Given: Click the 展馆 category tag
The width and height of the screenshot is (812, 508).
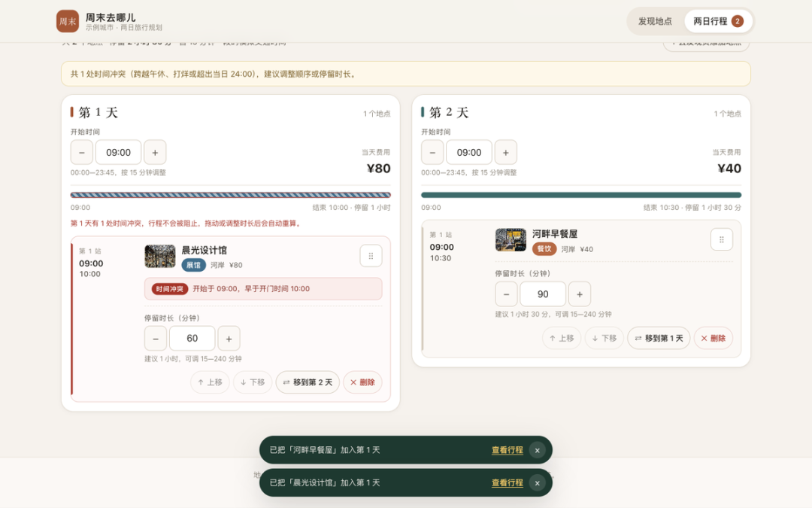Looking at the screenshot, I should pos(193,265).
